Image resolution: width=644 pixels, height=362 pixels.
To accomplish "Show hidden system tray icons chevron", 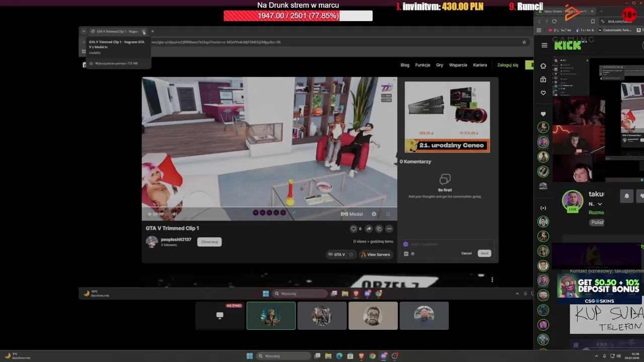I will (x=597, y=356).
